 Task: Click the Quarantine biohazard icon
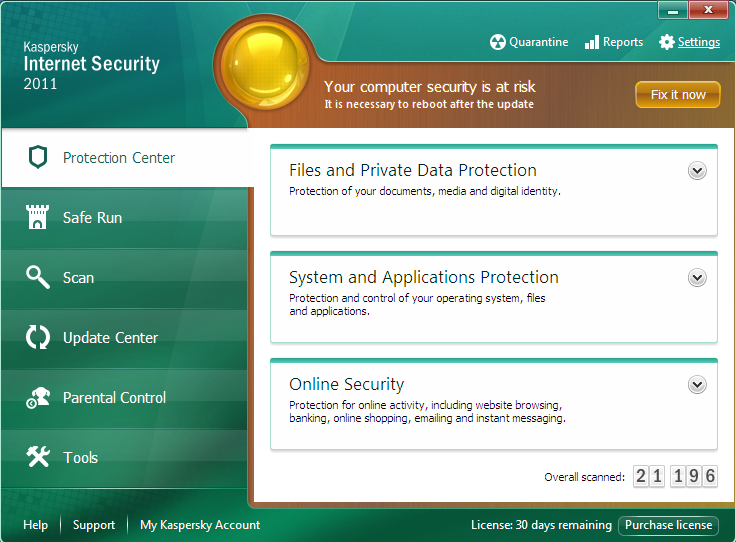click(x=497, y=42)
